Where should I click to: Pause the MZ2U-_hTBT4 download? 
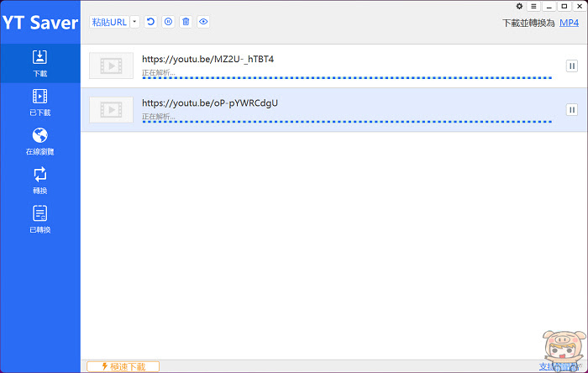pos(571,66)
